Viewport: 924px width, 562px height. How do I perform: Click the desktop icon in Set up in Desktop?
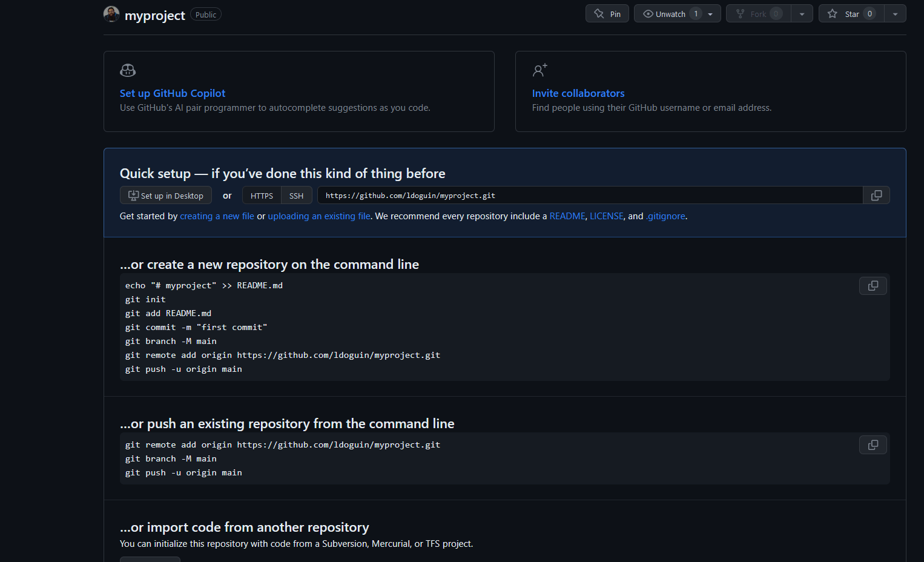click(x=133, y=196)
